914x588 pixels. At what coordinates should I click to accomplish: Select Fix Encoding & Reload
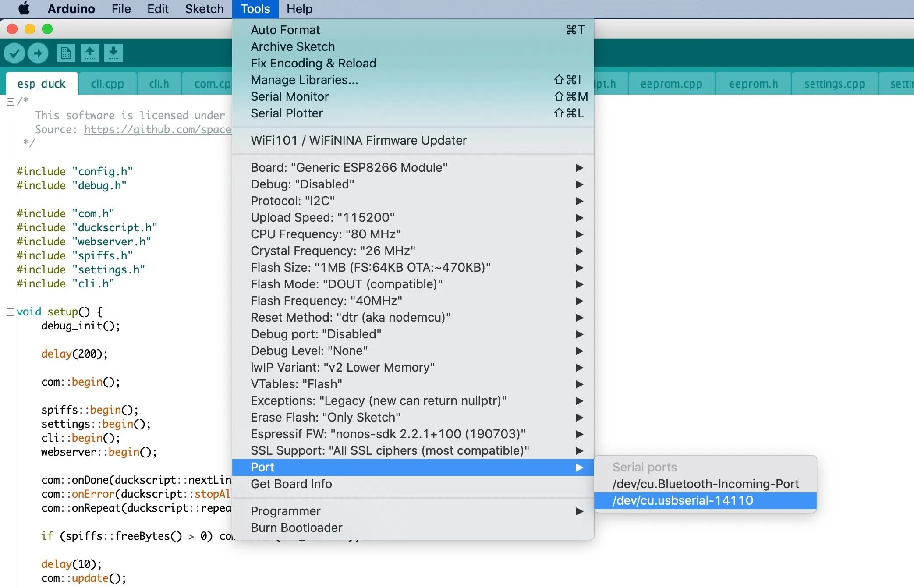point(413,64)
